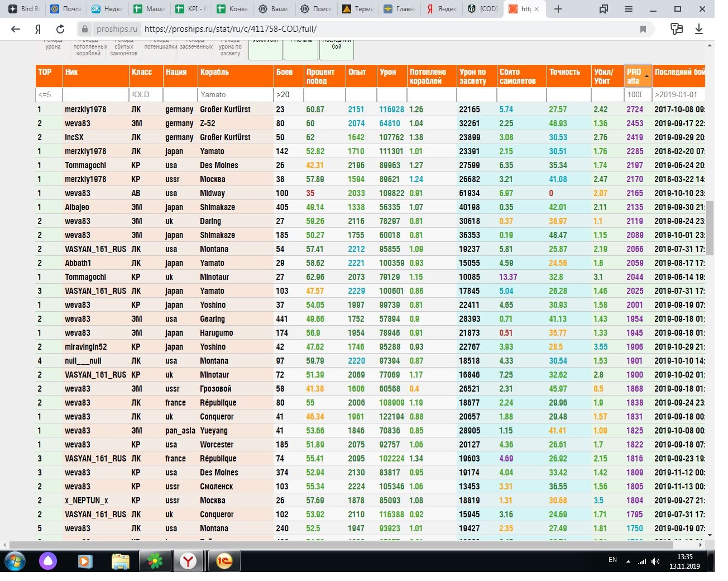Bookmark this page
Screen dimensions: 728x581
coord(643,29)
